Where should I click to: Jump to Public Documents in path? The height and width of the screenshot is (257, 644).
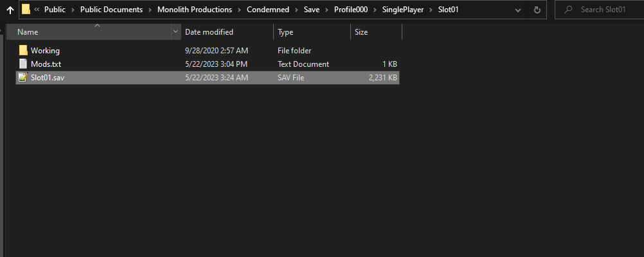pyautogui.click(x=111, y=10)
